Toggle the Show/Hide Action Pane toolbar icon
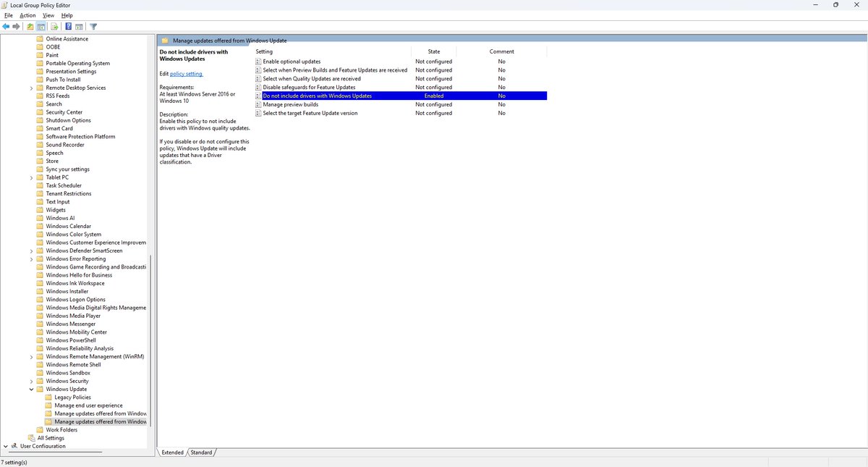868x467 pixels. [79, 27]
